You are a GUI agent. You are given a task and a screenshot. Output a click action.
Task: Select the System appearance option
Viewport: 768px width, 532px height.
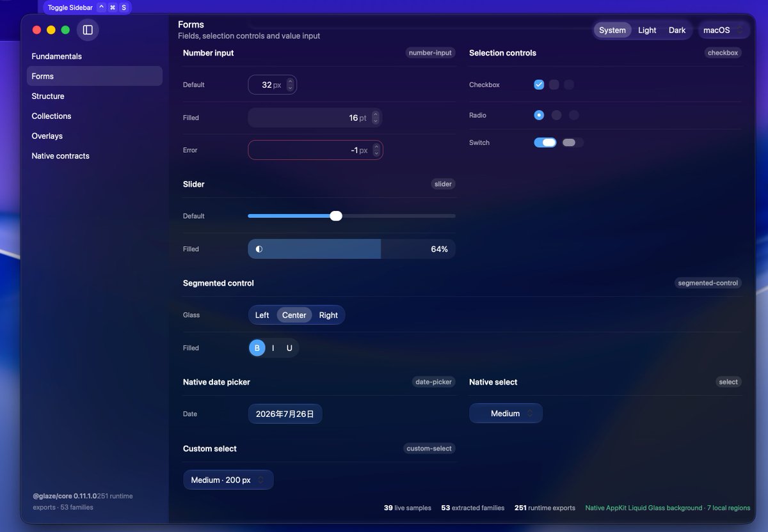(612, 30)
